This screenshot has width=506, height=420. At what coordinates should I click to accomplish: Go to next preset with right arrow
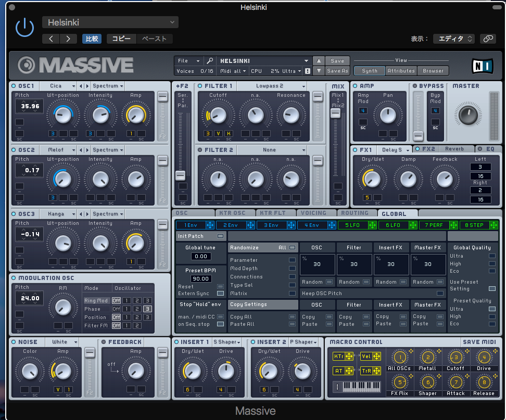(68, 39)
